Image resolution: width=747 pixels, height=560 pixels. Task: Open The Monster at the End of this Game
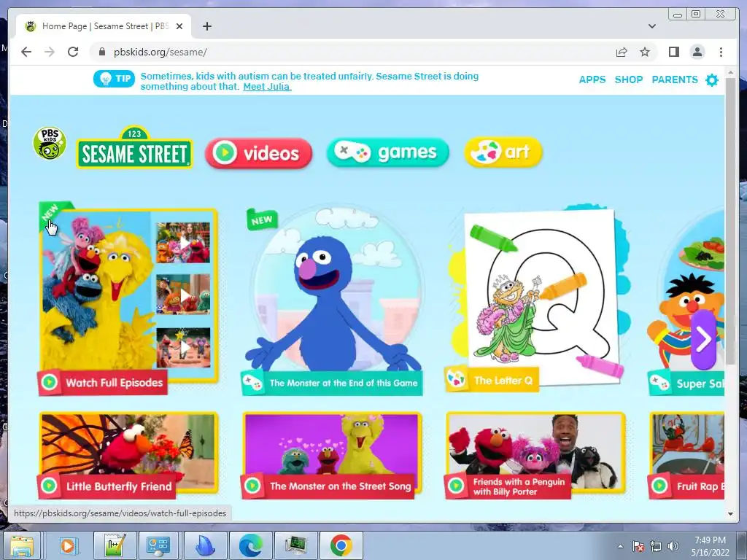pos(332,300)
